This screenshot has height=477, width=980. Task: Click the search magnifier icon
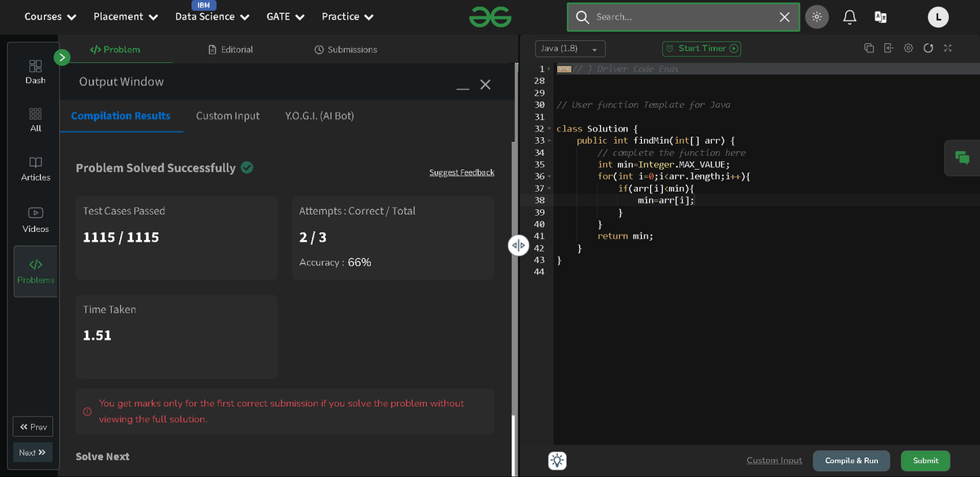[x=582, y=17]
